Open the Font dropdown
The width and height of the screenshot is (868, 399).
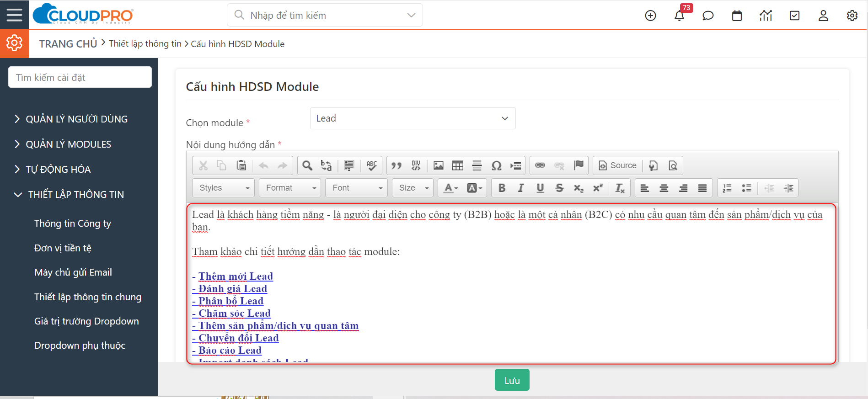(x=356, y=188)
